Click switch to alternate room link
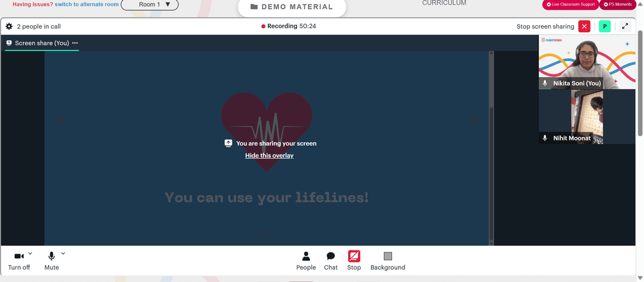Viewport: 644px width, 282px height. click(87, 5)
